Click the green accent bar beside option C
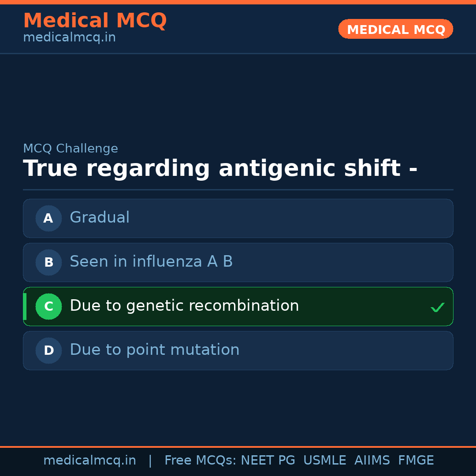Image resolution: width=476 pixels, height=476 pixels. [x=25, y=306]
